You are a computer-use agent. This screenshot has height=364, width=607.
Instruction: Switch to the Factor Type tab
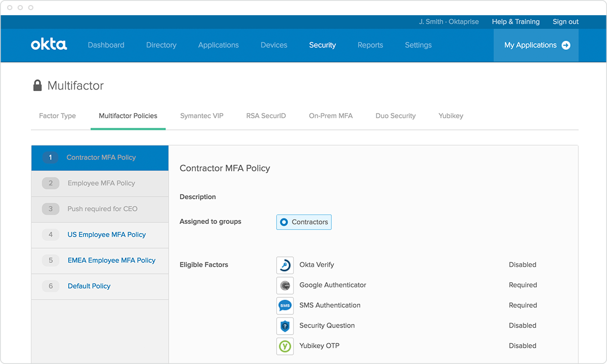click(x=57, y=116)
